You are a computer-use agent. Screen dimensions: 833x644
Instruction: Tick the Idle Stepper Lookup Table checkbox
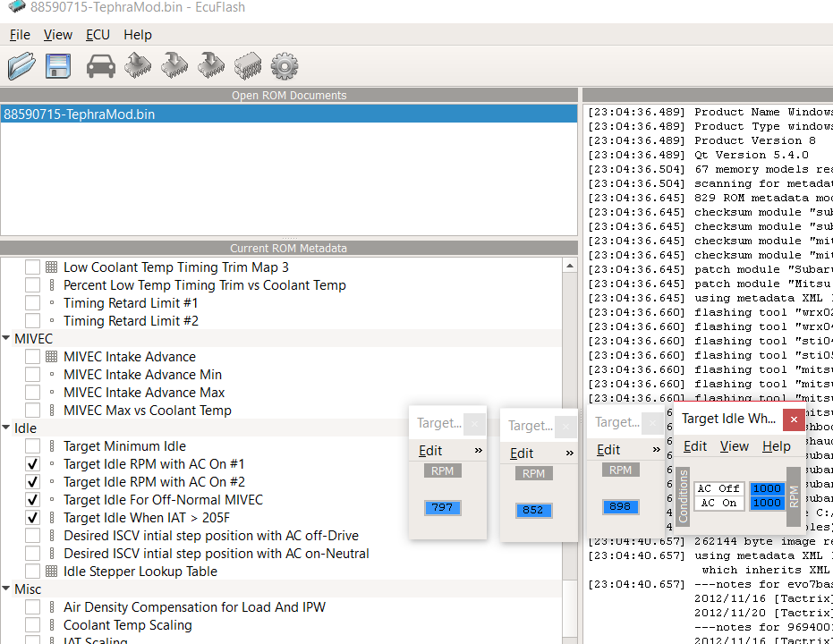pos(32,572)
